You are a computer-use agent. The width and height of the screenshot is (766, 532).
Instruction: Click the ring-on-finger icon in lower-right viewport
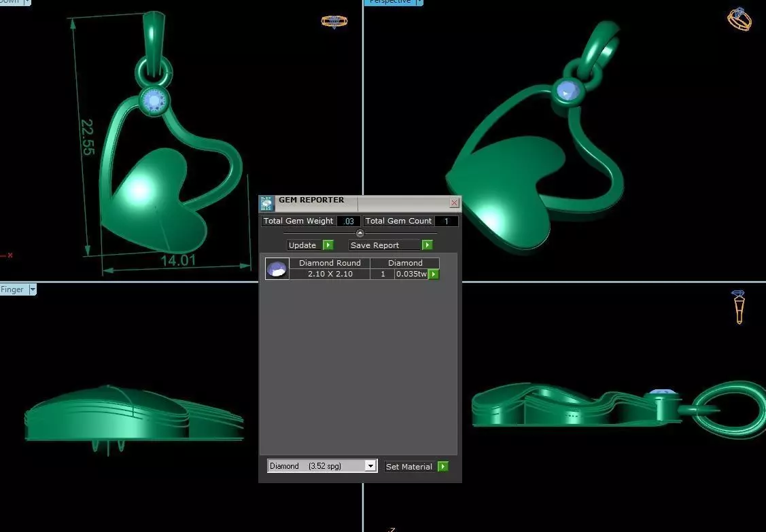[x=739, y=307]
